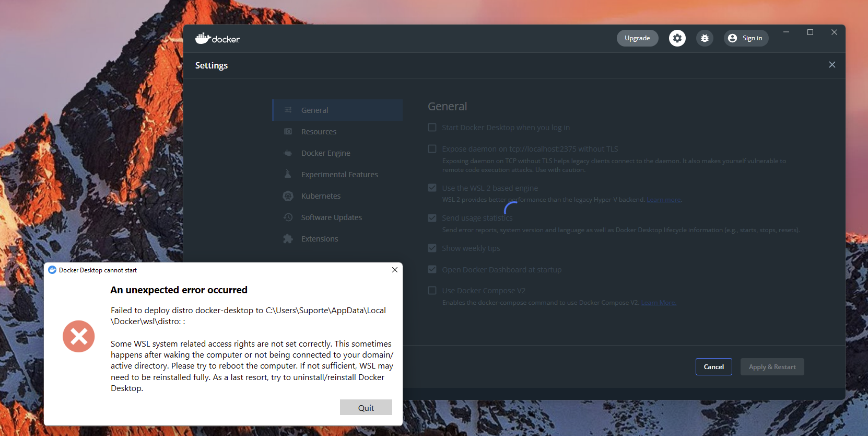The height and width of the screenshot is (436, 868).
Task: Click the Upgrade button
Action: point(637,38)
